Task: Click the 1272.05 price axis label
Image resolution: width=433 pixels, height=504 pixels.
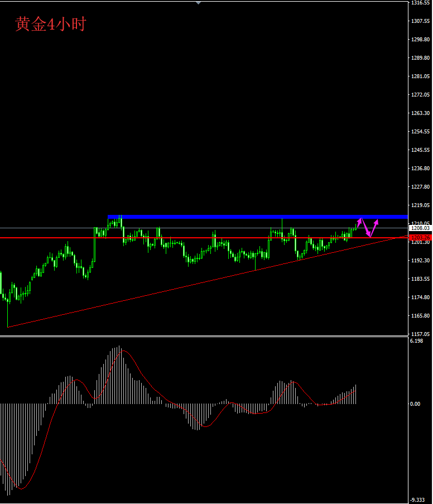Action: [421, 94]
